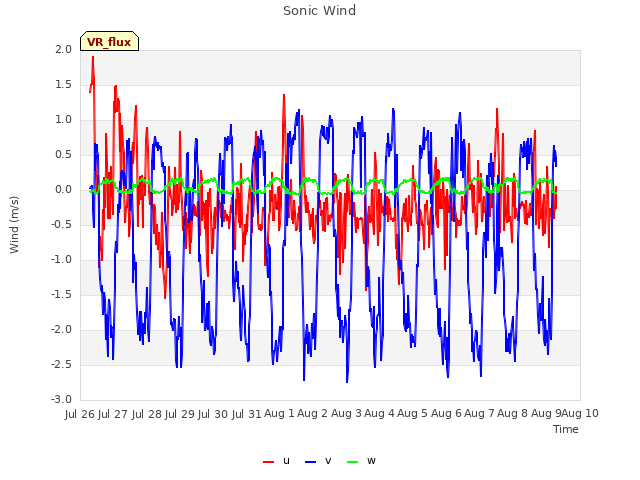Click the Aug 1 x-axis tick label

click(x=279, y=413)
